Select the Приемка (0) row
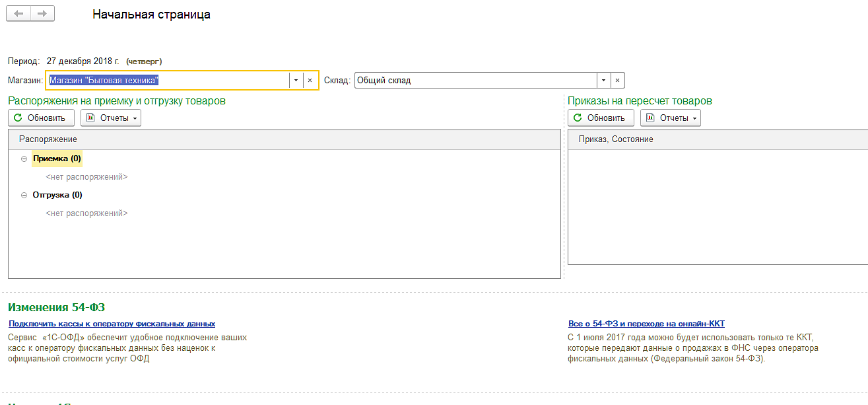868x405 pixels. pos(57,159)
